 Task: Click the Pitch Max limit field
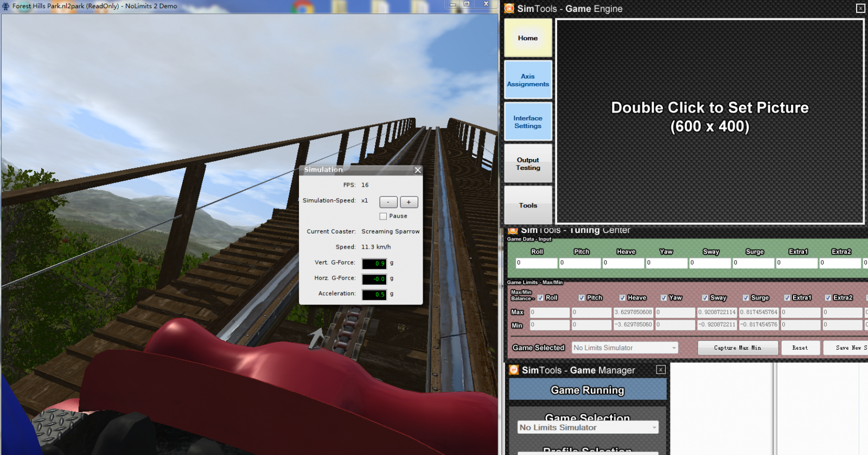tap(591, 312)
